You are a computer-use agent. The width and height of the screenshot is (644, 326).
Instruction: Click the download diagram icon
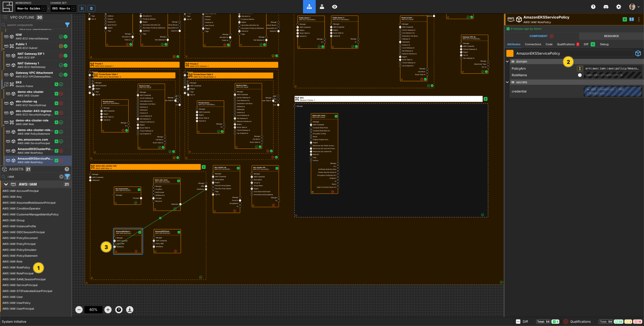129,310
